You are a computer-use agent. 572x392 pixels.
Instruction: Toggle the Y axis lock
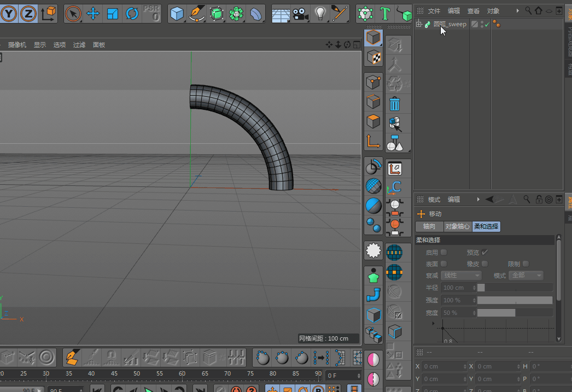(x=8, y=14)
